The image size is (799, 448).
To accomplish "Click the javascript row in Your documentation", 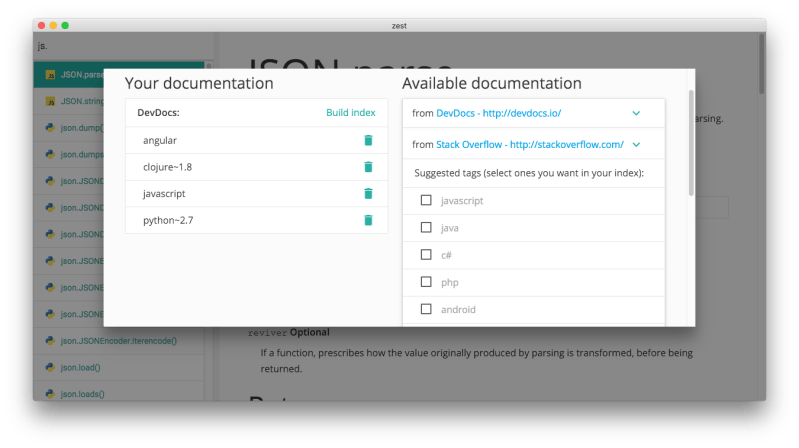I will [x=256, y=194].
